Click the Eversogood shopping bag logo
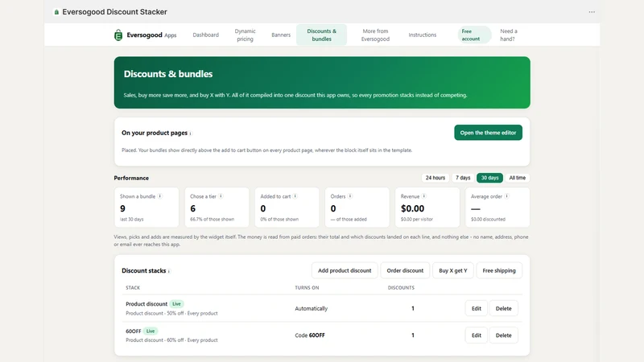The image size is (644, 362). pos(118,35)
